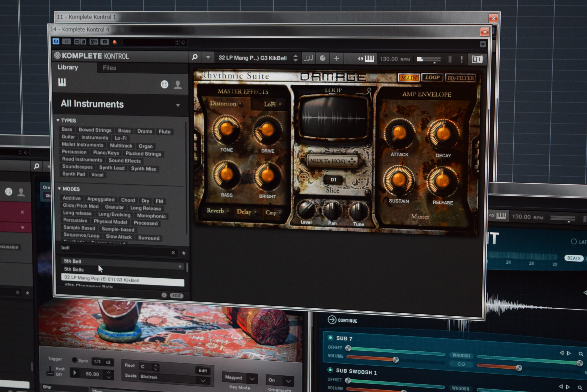Open the arpeggiator notes icon in header
Viewport: 587px width, 392px height.
[x=308, y=58]
